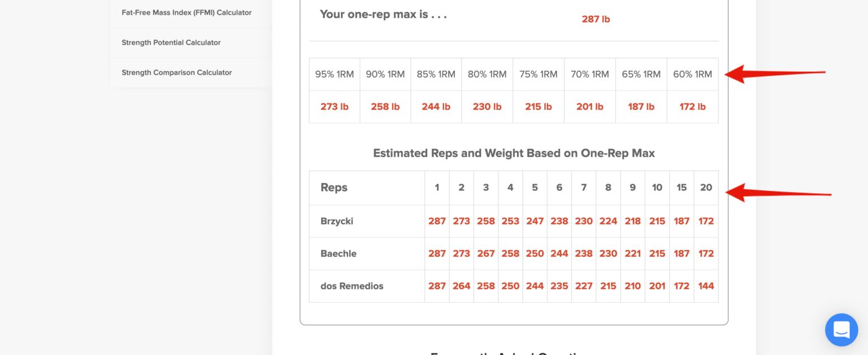Click the 95% 1RM column header
The width and height of the screenshot is (868, 355).
[x=334, y=73]
